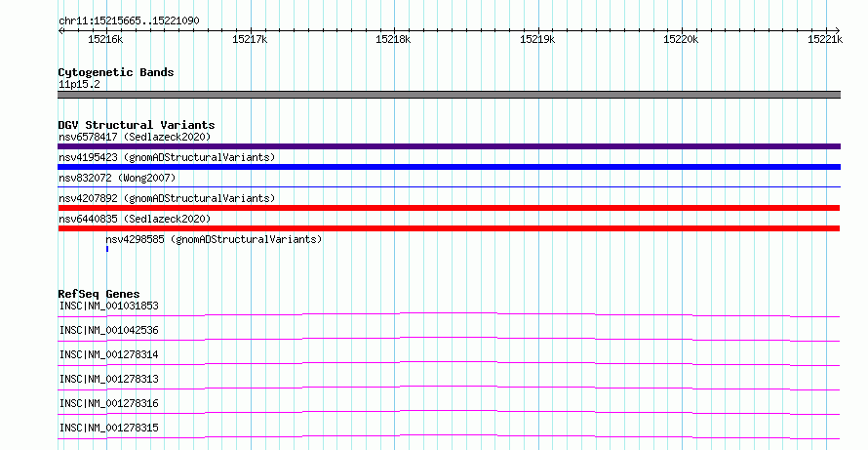Open the nsv832072 (Wong2007) label

pyautogui.click(x=117, y=178)
